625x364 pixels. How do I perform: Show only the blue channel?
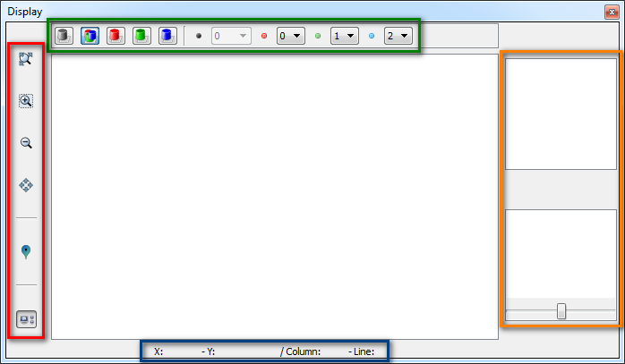(x=167, y=36)
